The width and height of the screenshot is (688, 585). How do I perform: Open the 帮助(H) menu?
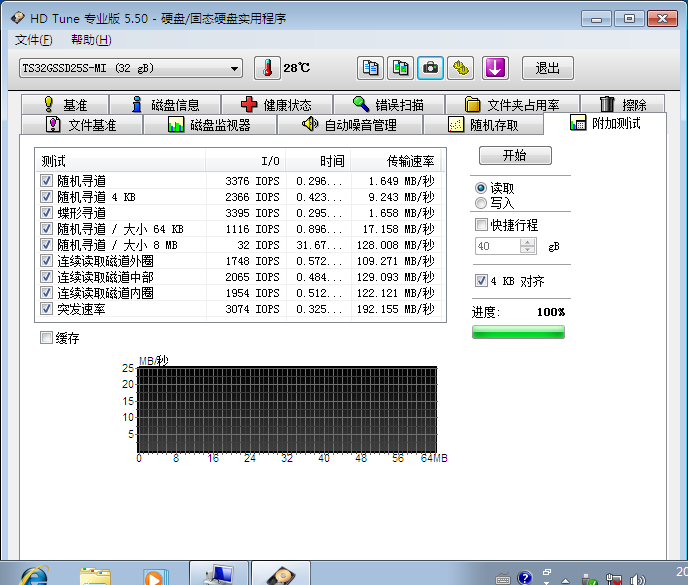91,40
